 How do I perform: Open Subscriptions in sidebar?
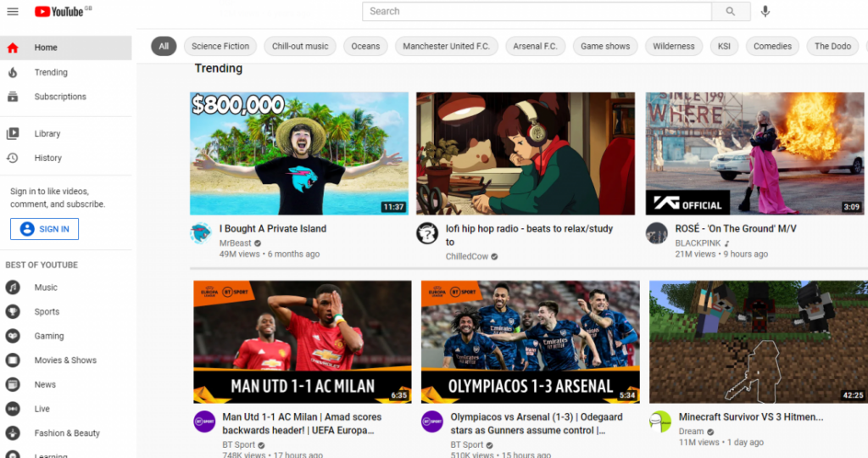tap(66, 97)
